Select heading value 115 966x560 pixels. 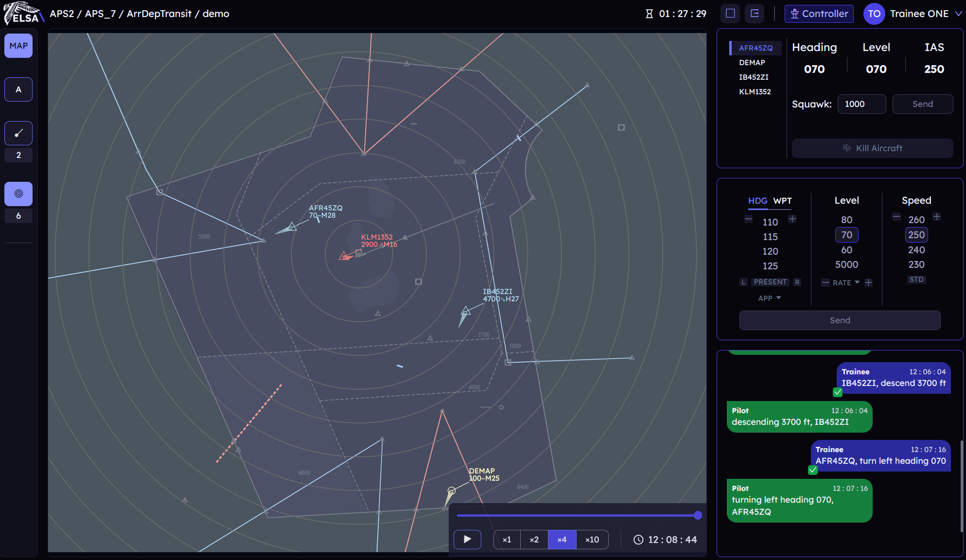point(770,237)
